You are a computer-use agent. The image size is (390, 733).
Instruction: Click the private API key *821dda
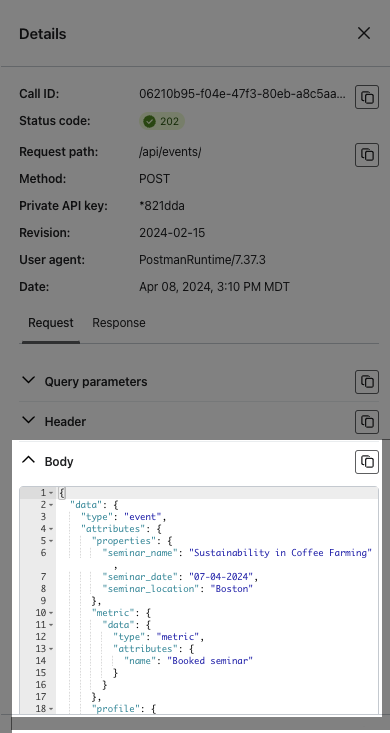[162, 206]
